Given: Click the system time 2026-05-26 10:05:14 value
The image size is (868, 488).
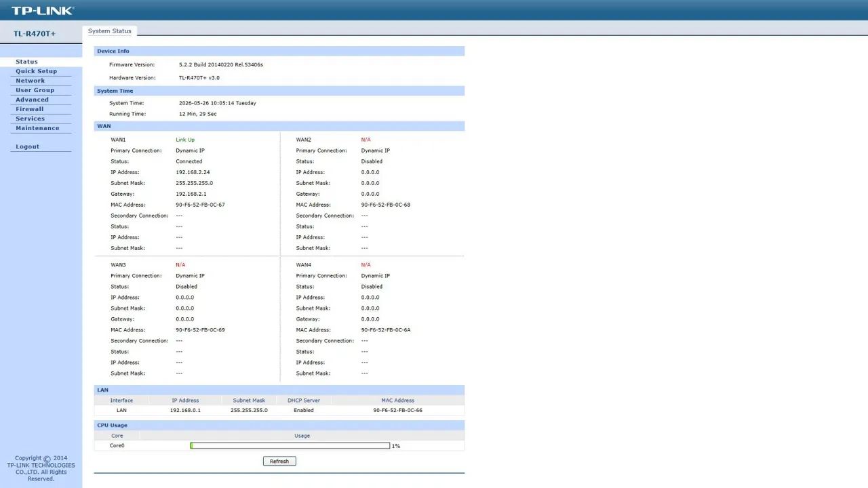Looking at the screenshot, I should pos(218,103).
